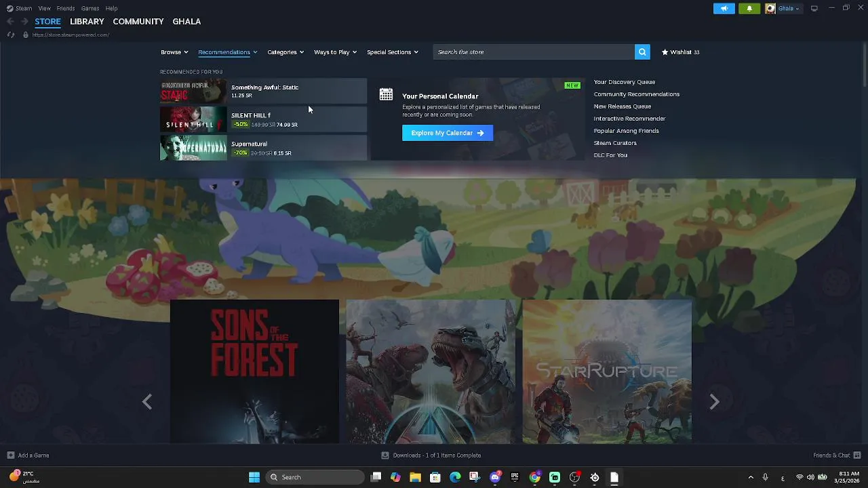Image resolution: width=868 pixels, height=488 pixels.
Task: Open Sons of the Forest capsule
Action: click(254, 371)
